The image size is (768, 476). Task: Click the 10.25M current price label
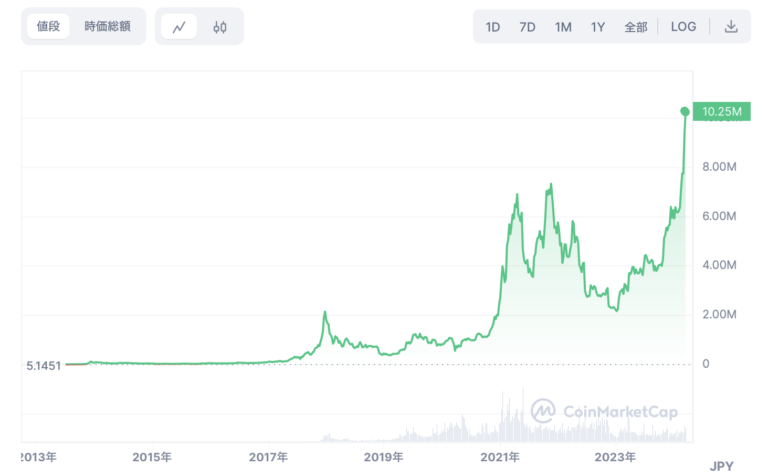721,112
